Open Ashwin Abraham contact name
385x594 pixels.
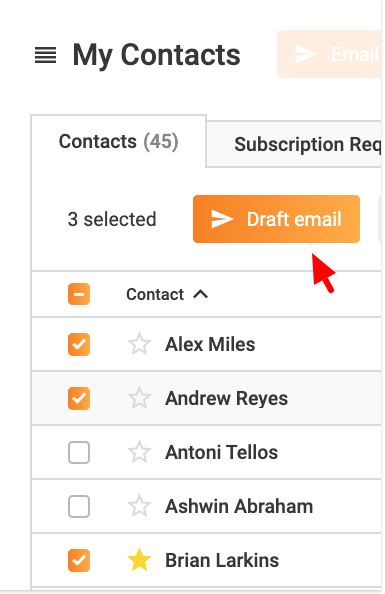pos(239,506)
